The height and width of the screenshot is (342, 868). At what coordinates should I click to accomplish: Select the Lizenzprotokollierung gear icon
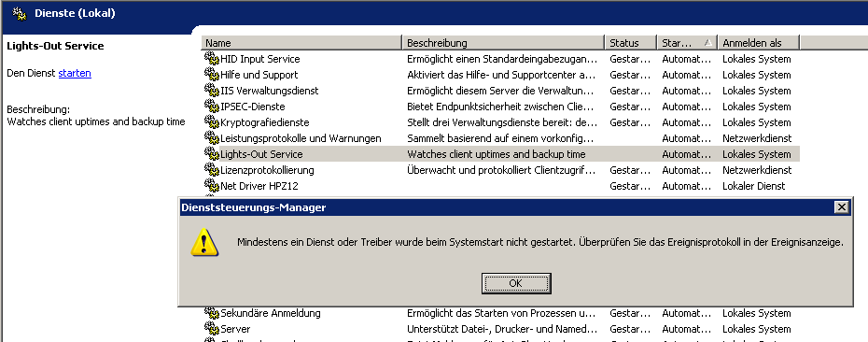212,169
